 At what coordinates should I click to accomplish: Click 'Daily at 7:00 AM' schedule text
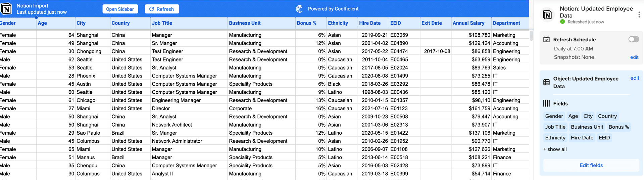click(573, 49)
